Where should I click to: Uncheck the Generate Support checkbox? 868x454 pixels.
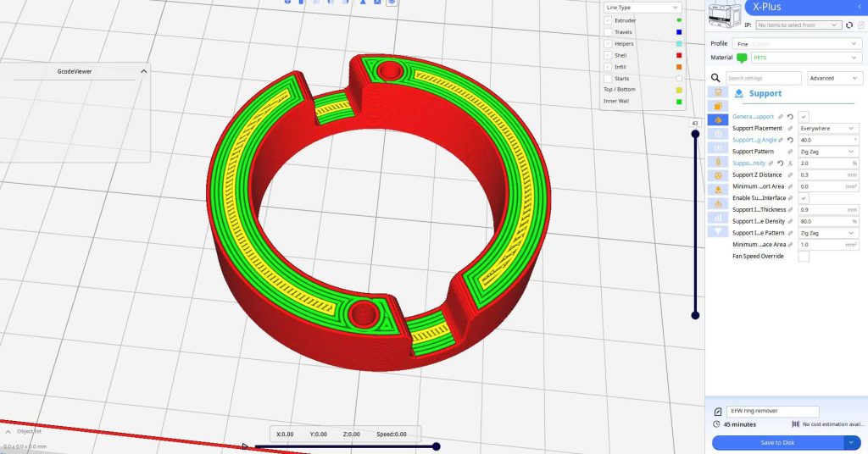point(804,117)
